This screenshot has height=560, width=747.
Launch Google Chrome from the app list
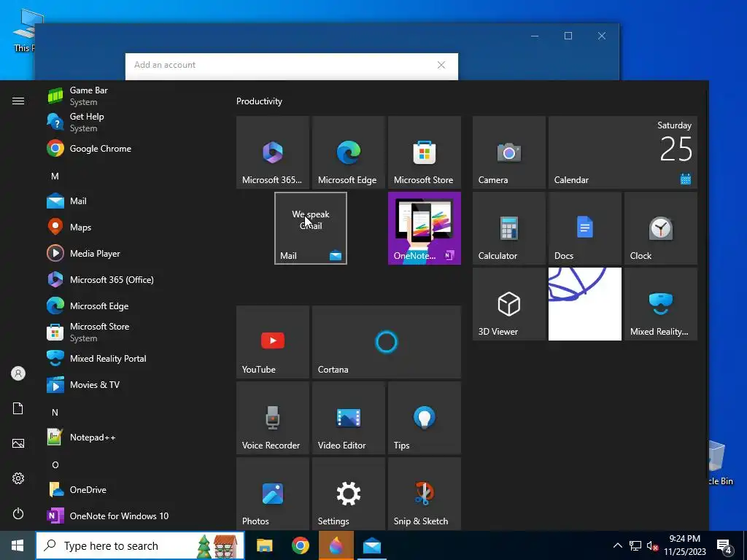(x=131, y=149)
